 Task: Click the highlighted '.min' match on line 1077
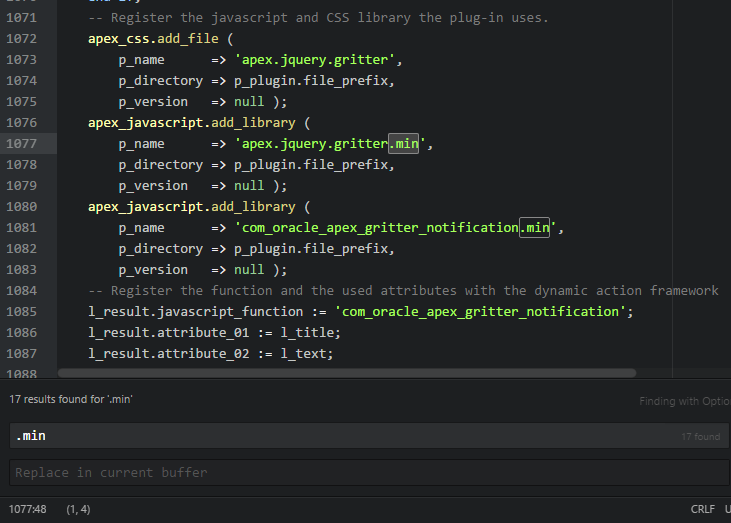tap(404, 144)
